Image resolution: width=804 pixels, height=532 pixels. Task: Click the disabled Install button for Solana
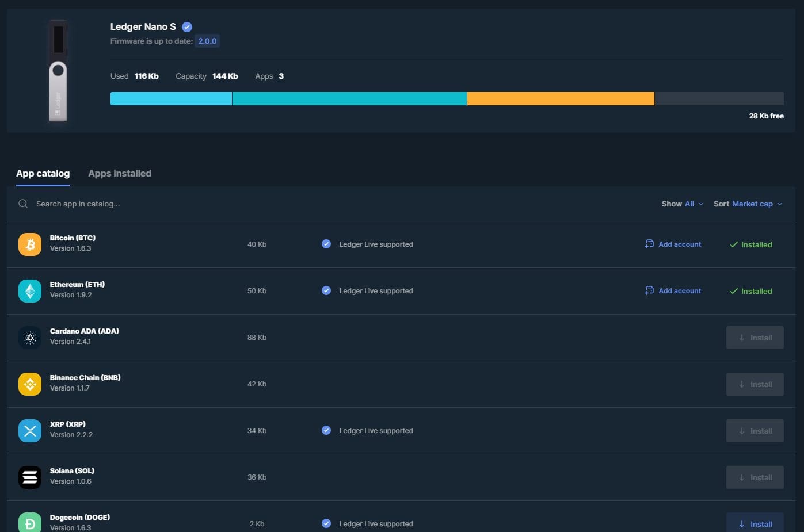tap(755, 477)
